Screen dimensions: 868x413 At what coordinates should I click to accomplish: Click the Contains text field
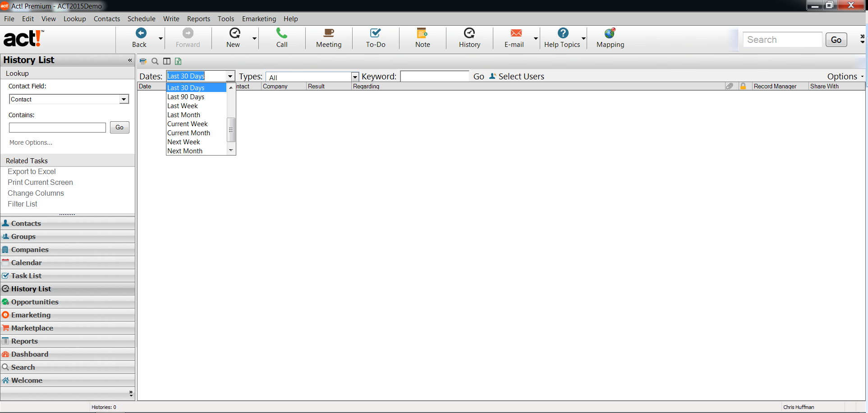57,128
